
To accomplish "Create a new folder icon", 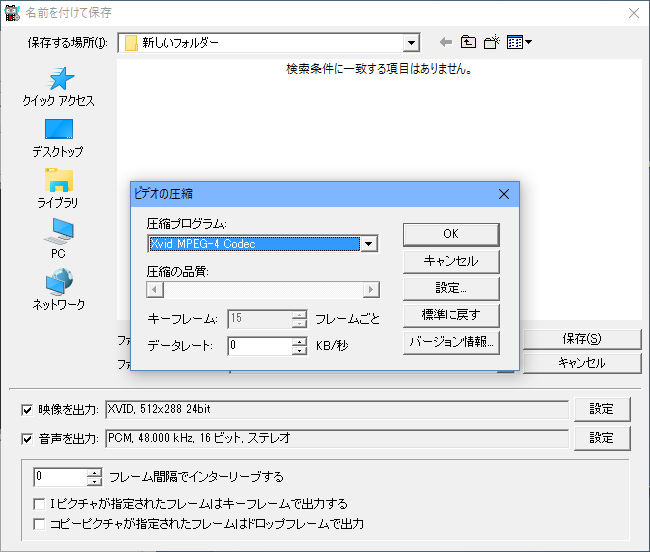I will pos(491,42).
